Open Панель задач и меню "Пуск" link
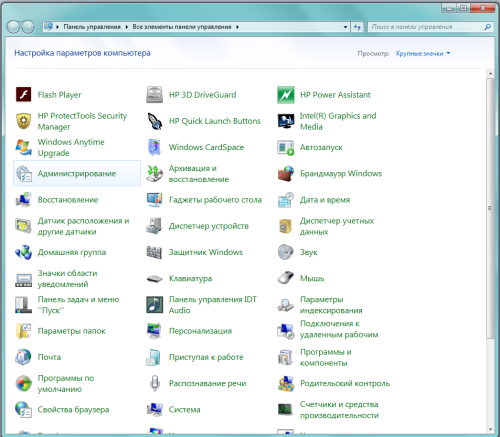500x437 pixels. pyautogui.click(x=78, y=305)
